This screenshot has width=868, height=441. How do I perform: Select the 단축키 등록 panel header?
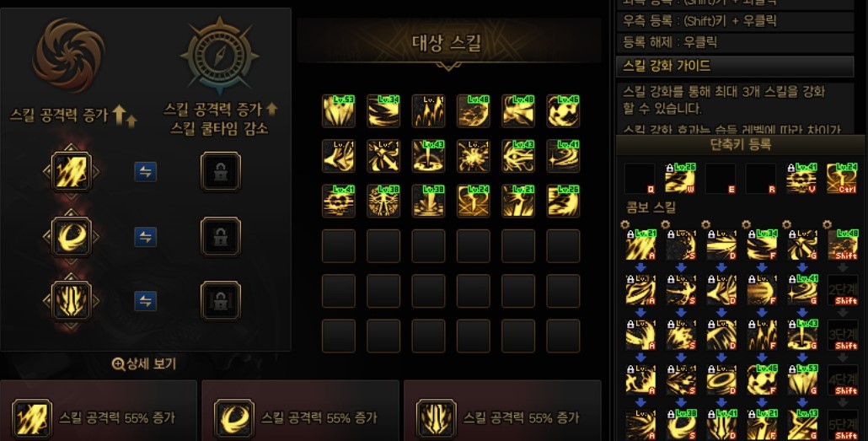coord(740,145)
